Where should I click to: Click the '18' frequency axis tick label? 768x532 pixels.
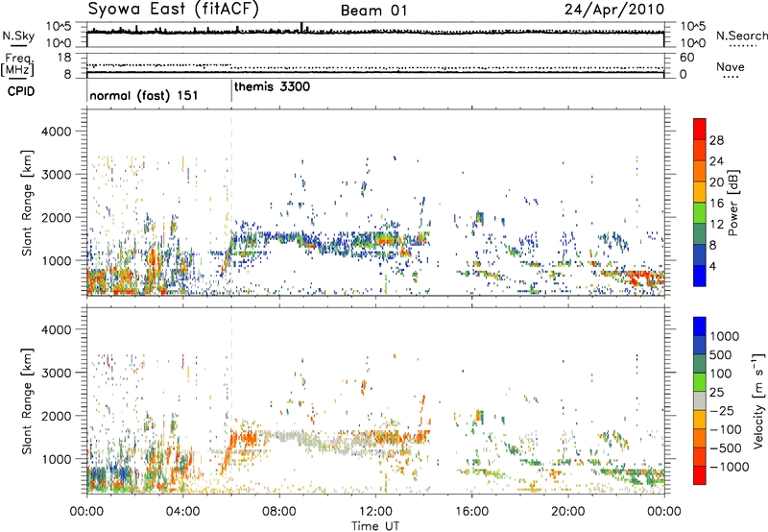point(63,58)
